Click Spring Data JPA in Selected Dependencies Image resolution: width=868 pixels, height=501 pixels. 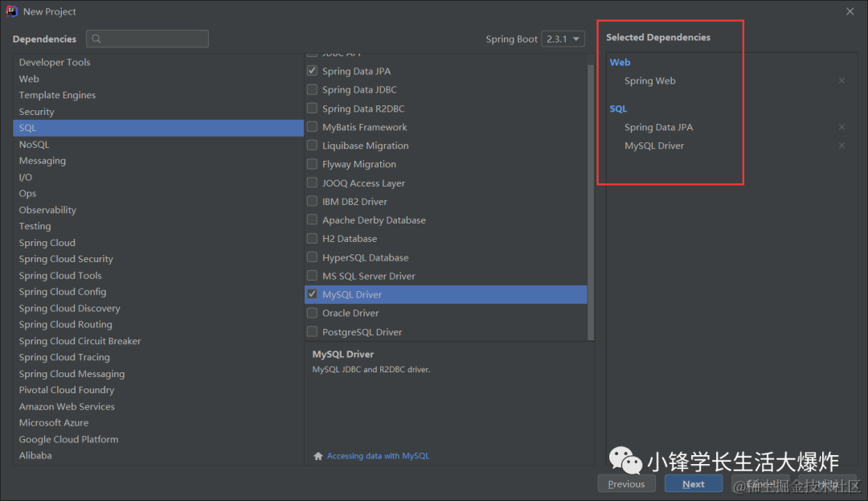coord(659,127)
